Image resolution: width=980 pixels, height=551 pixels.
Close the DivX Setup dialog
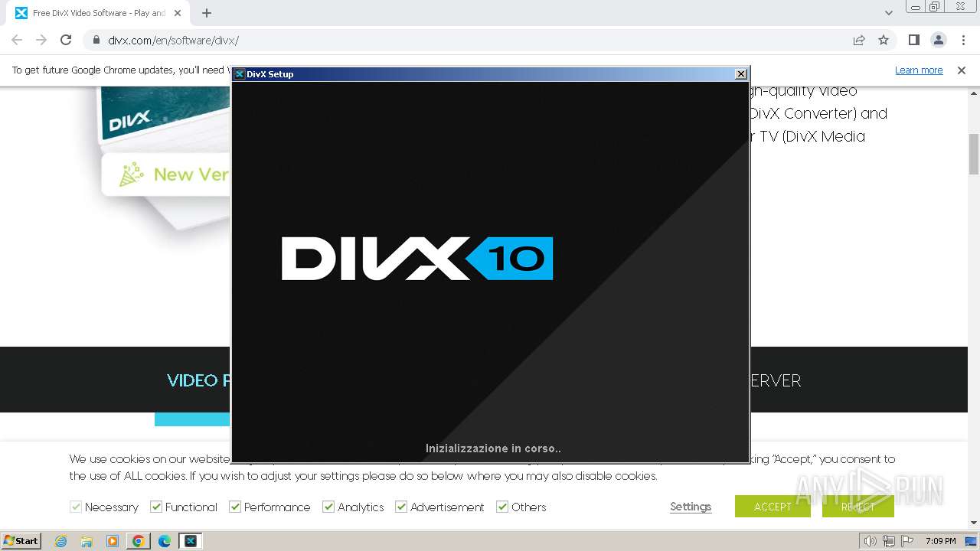(x=740, y=74)
